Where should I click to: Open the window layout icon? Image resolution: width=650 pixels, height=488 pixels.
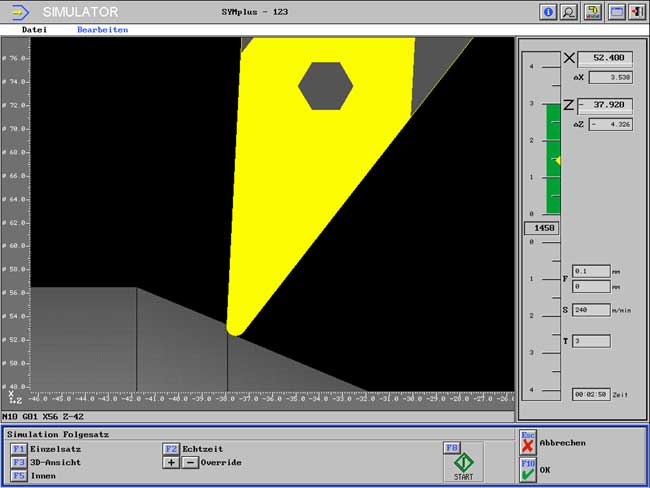616,12
